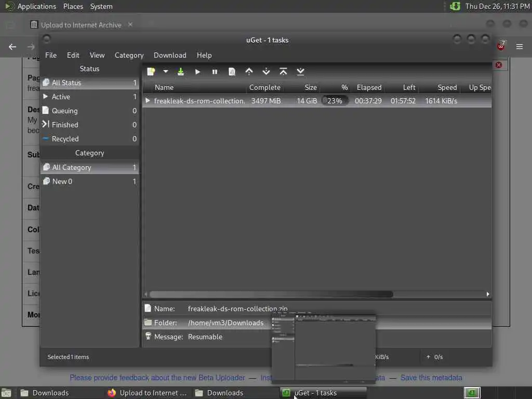Open the Category menu in uGet
This screenshot has width=532, height=399.
tap(129, 55)
